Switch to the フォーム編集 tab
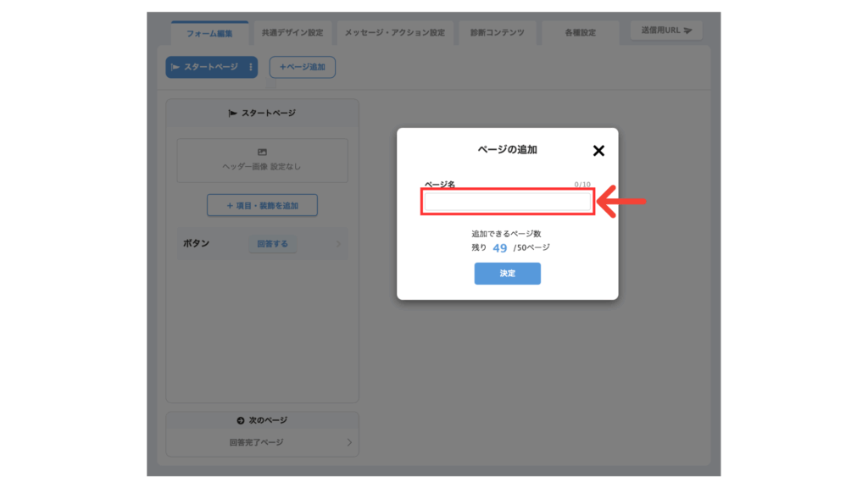The width and height of the screenshot is (868, 488). pyautogui.click(x=209, y=33)
